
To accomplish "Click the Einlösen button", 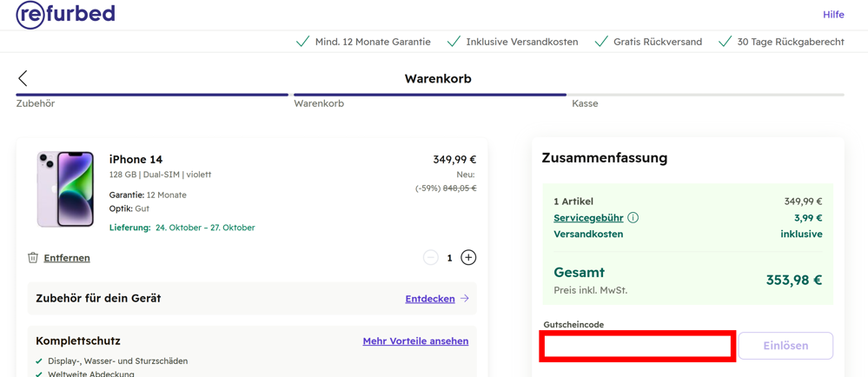I will [785, 346].
